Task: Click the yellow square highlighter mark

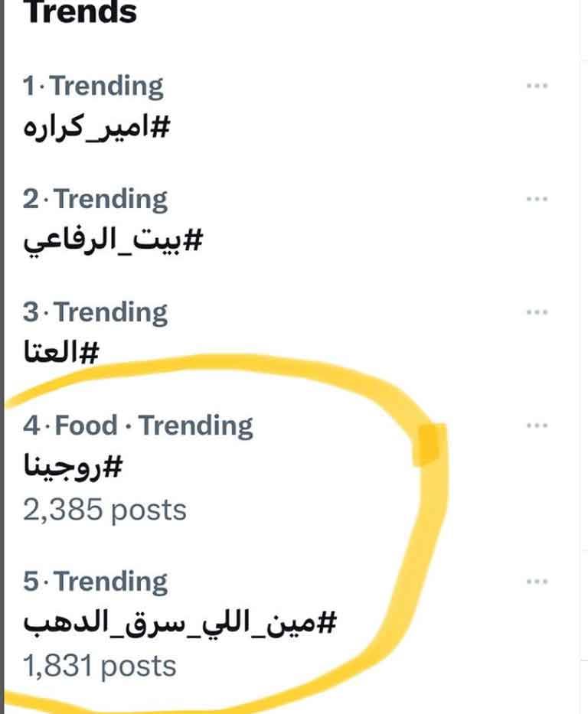Action: pyautogui.click(x=429, y=445)
